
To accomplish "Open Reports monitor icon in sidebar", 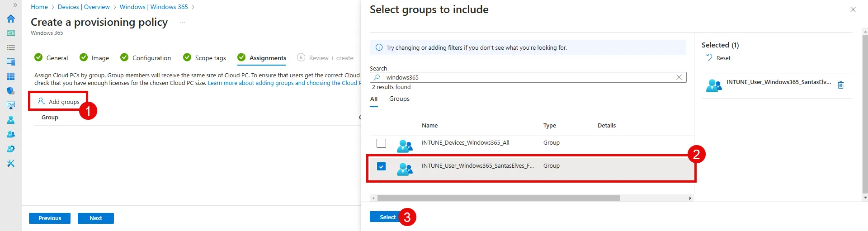I will click(x=11, y=105).
